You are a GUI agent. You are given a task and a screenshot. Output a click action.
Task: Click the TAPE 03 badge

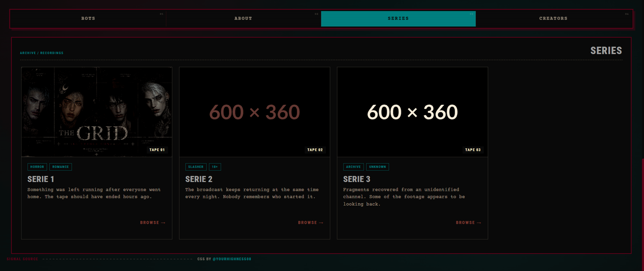pyautogui.click(x=473, y=150)
